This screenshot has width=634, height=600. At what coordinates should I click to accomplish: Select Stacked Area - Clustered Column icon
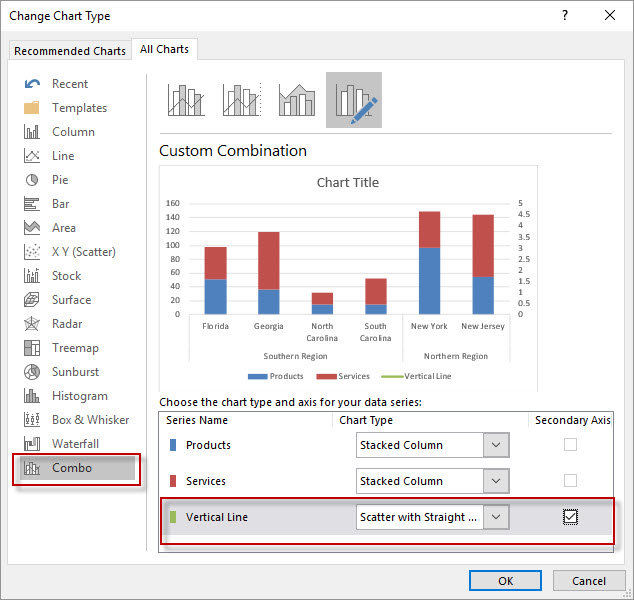(297, 99)
